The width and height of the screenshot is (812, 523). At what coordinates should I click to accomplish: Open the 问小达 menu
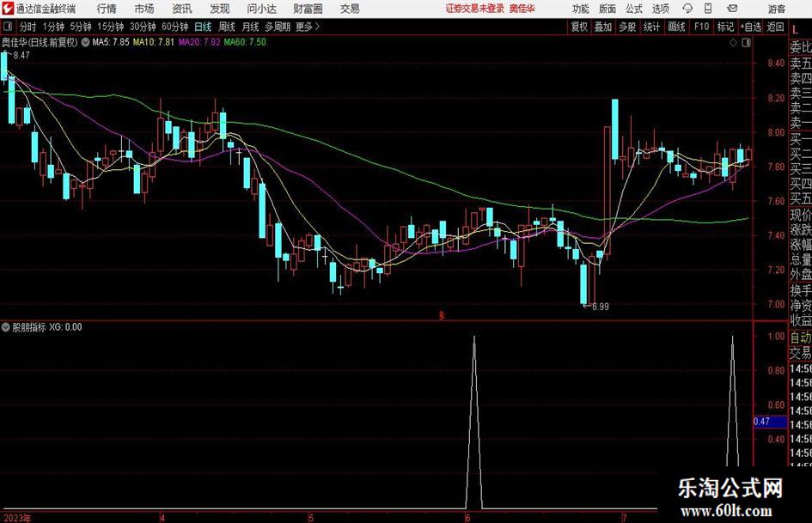(261, 9)
